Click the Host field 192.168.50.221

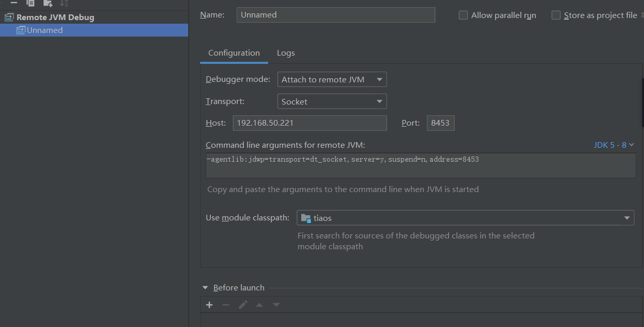pyautogui.click(x=310, y=123)
